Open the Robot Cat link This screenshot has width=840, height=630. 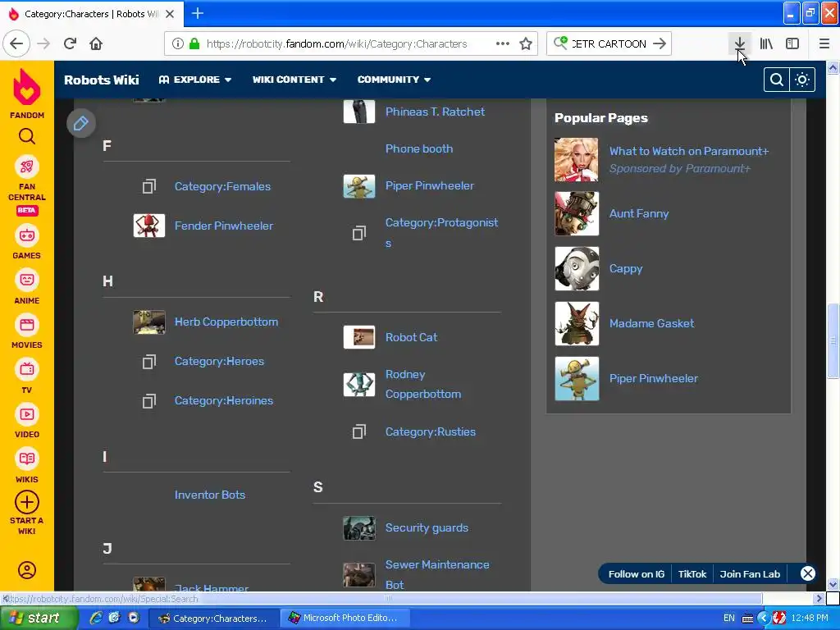411,337
